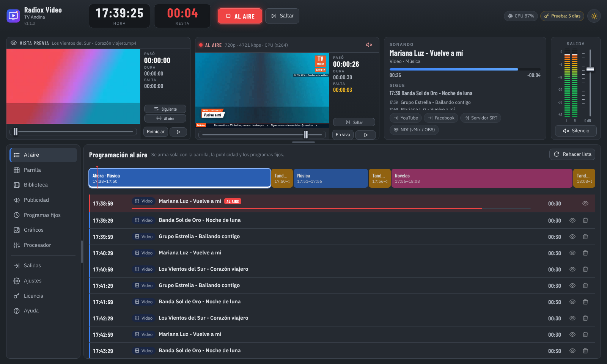Viewport: 607px width, 364px height.
Task: Toggle the Servidor SRT output
Action: pyautogui.click(x=481, y=118)
